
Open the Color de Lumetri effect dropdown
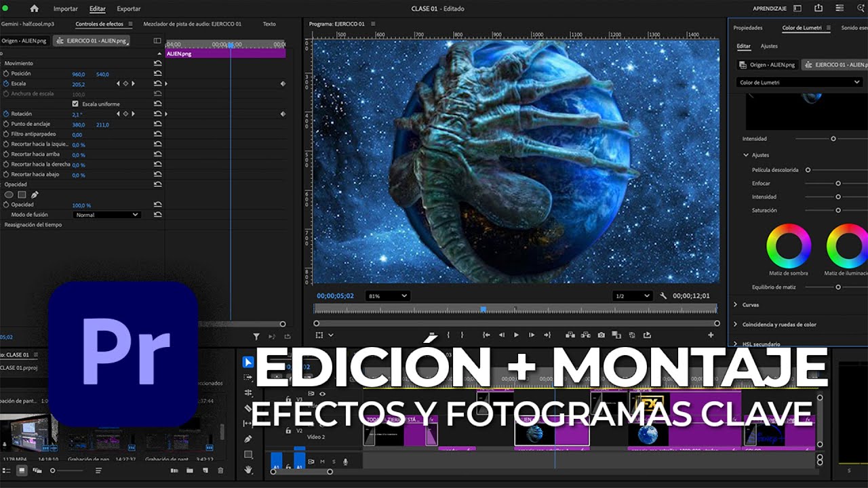(799, 83)
